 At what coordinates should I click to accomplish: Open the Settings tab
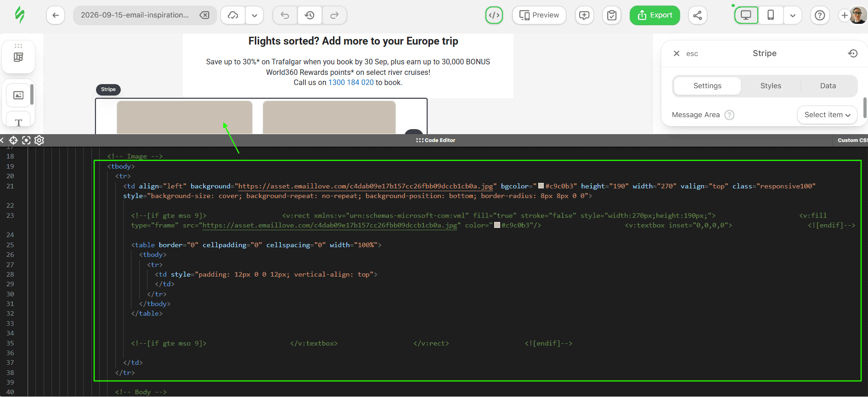707,86
